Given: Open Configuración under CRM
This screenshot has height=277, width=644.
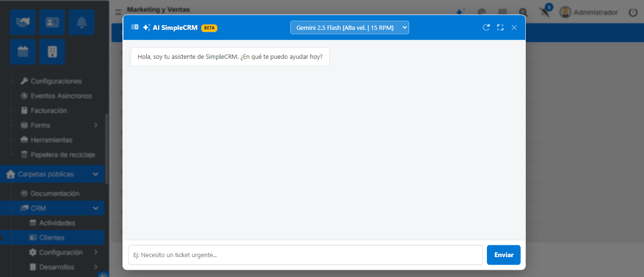Looking at the screenshot, I should [61, 252].
